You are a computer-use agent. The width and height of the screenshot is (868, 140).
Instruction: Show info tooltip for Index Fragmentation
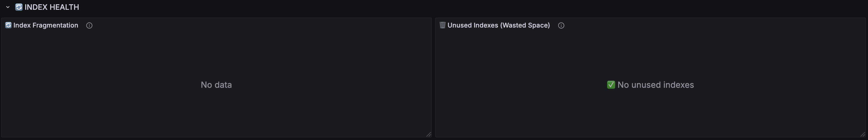point(89,25)
